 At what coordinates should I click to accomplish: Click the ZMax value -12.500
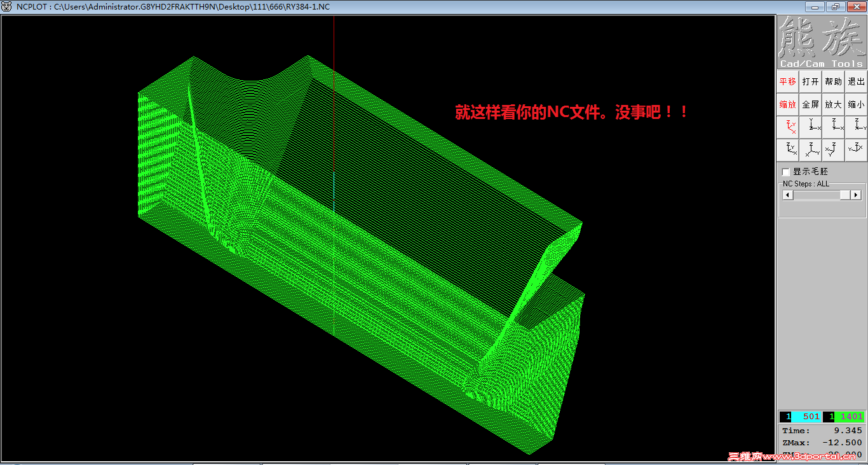coord(842,443)
